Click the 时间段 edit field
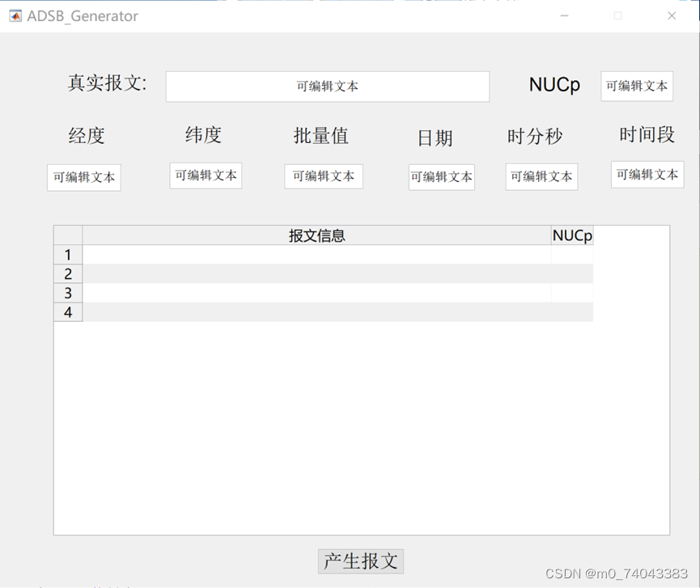The image size is (700, 588). pos(647,175)
